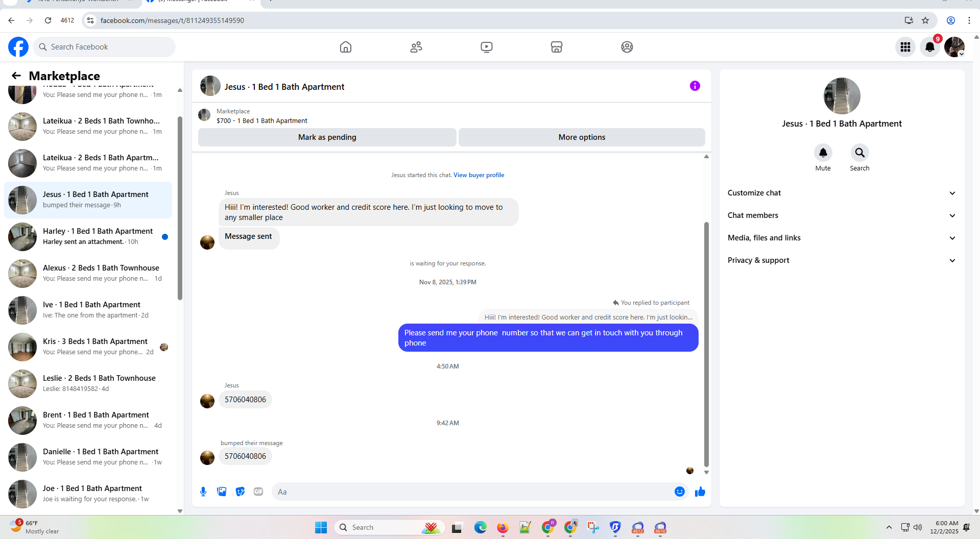Open the Facebook Home icon
Image resolution: width=980 pixels, height=539 pixels.
click(x=346, y=47)
